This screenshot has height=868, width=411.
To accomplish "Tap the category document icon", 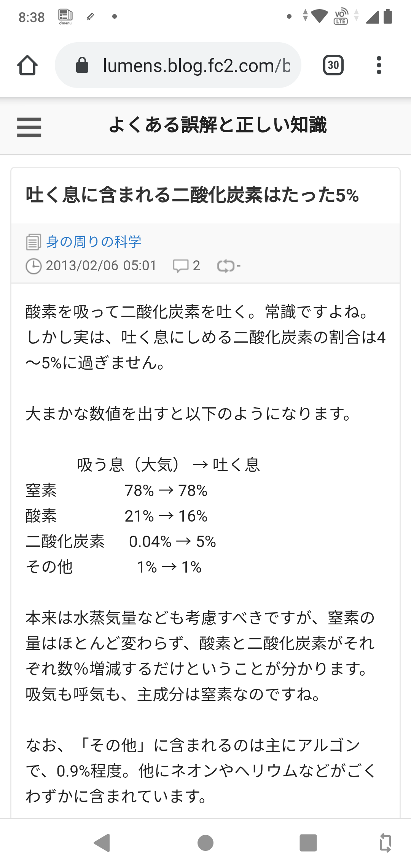I will point(33,242).
